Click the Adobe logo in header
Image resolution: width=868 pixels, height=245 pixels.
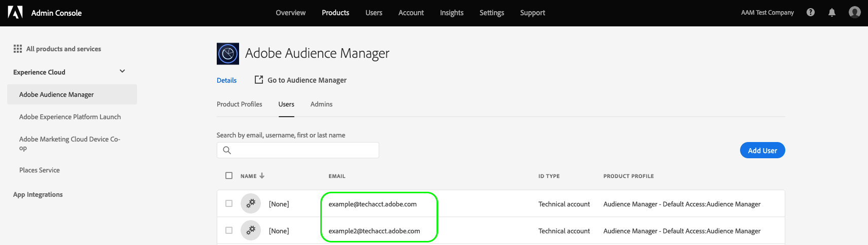click(x=15, y=12)
